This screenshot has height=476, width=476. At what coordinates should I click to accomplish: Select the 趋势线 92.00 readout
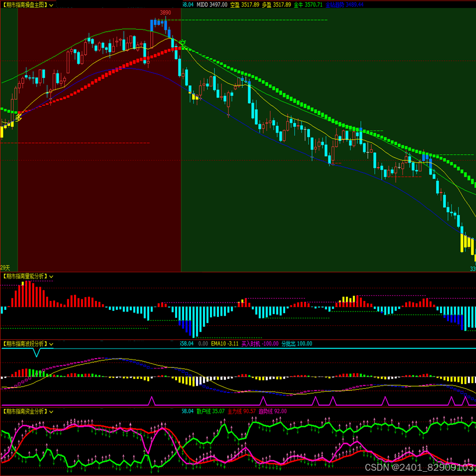coord(272,411)
